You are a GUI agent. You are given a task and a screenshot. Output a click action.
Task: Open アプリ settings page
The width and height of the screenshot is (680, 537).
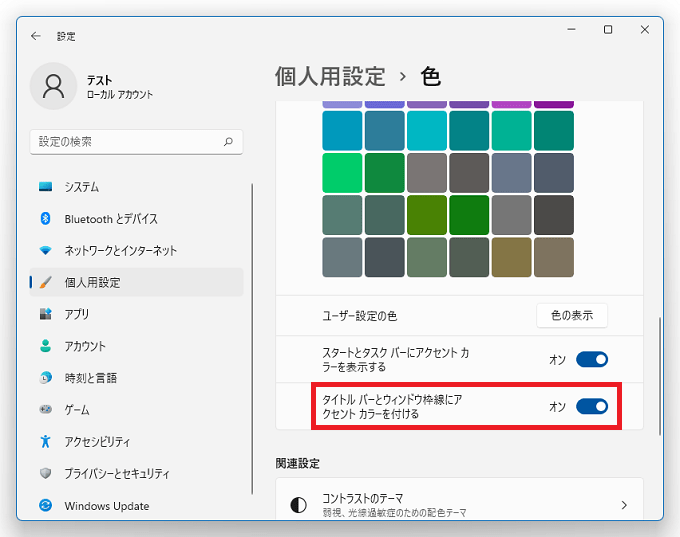click(136, 314)
